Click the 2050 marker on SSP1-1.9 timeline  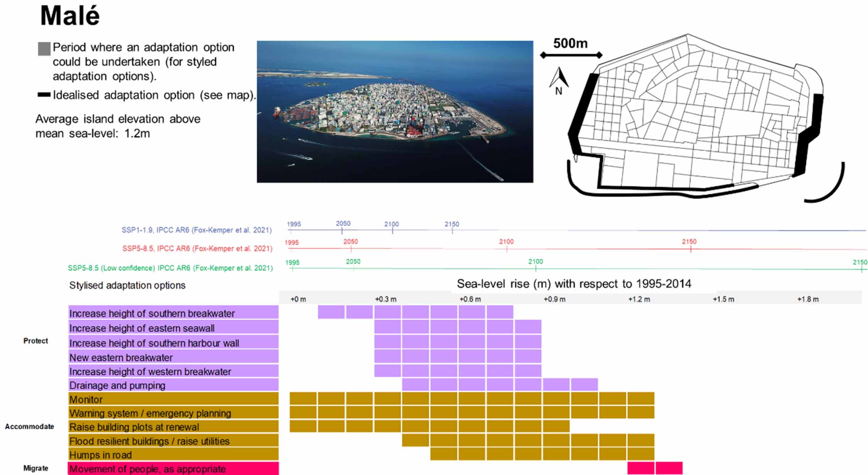[343, 224]
